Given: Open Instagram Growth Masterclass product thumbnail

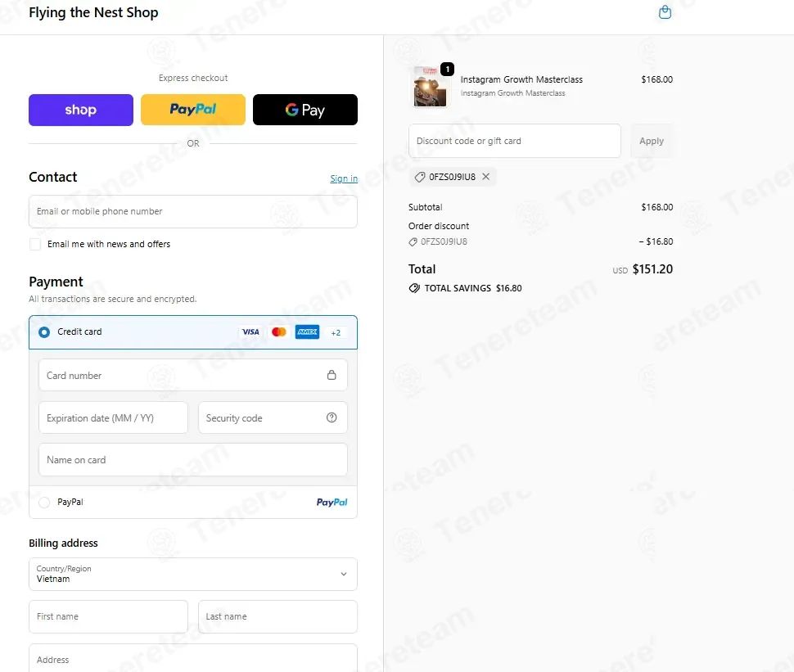Looking at the screenshot, I should click(430, 87).
